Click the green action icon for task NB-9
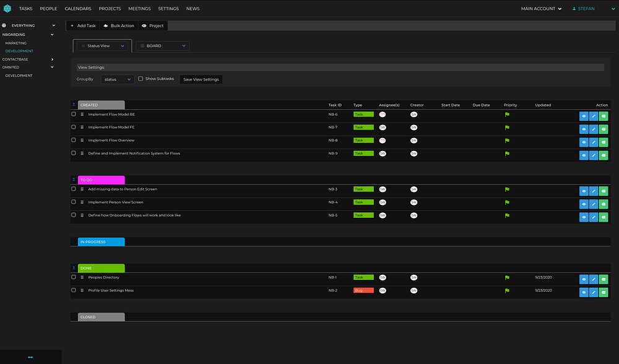The width and height of the screenshot is (619, 364). [x=604, y=155]
